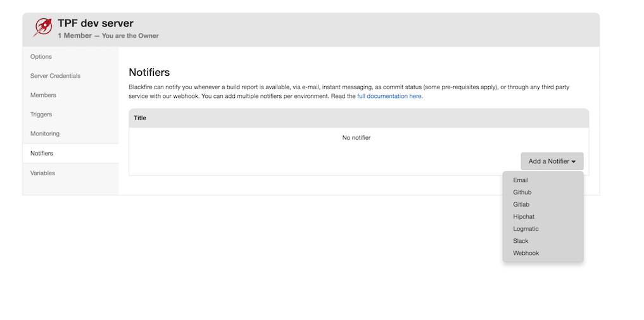Open the Monitoring sidebar item
Viewport: 644px width, 320px height.
(45, 134)
